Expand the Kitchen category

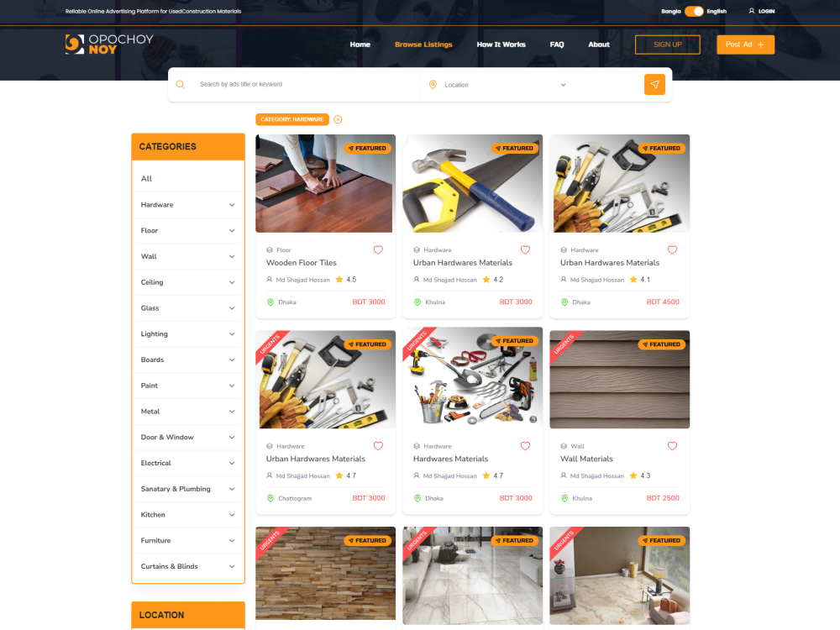232,515
